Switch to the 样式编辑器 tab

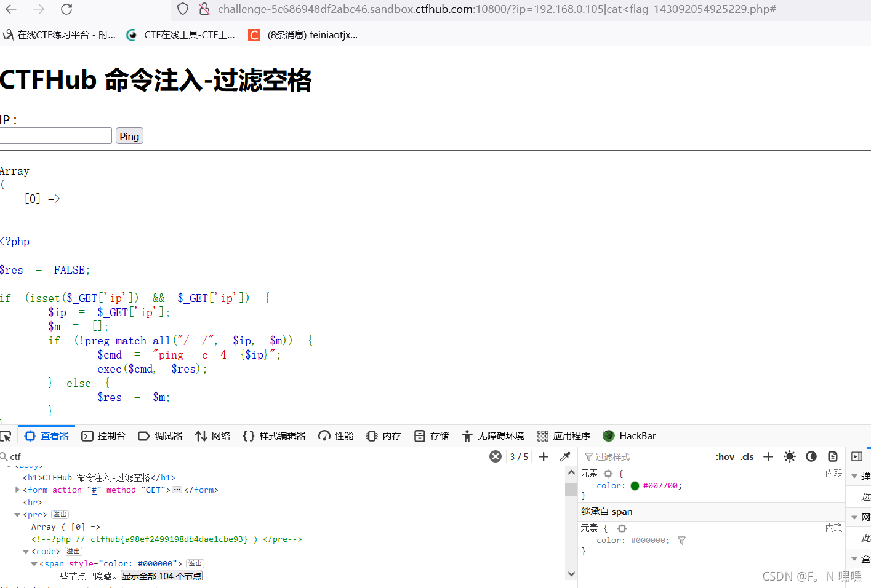pyautogui.click(x=275, y=436)
